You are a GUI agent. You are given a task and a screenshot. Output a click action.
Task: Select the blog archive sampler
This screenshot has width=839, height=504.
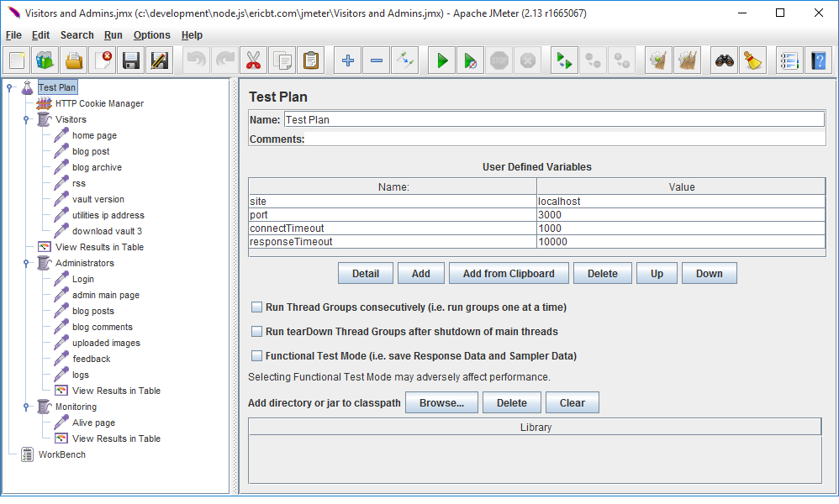click(x=97, y=168)
